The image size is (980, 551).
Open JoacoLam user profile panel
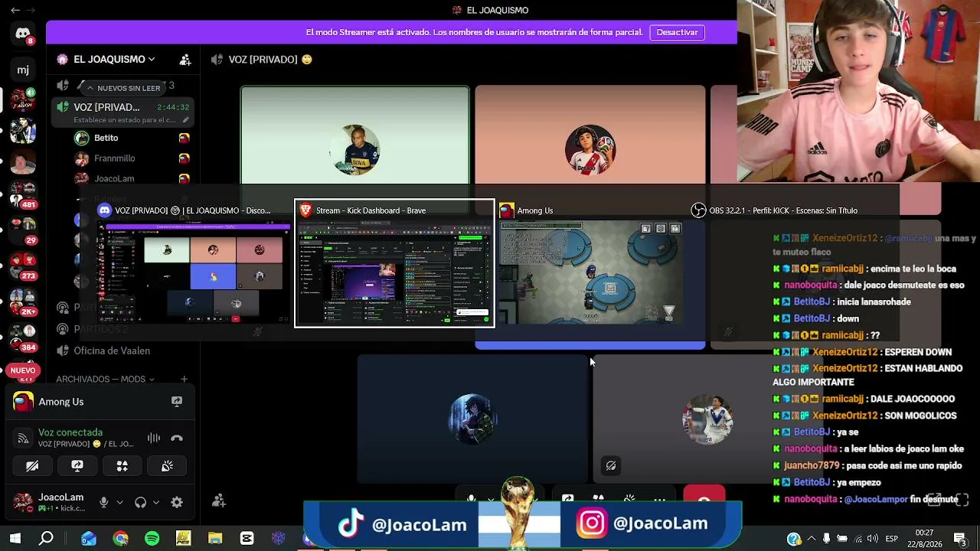[51, 502]
